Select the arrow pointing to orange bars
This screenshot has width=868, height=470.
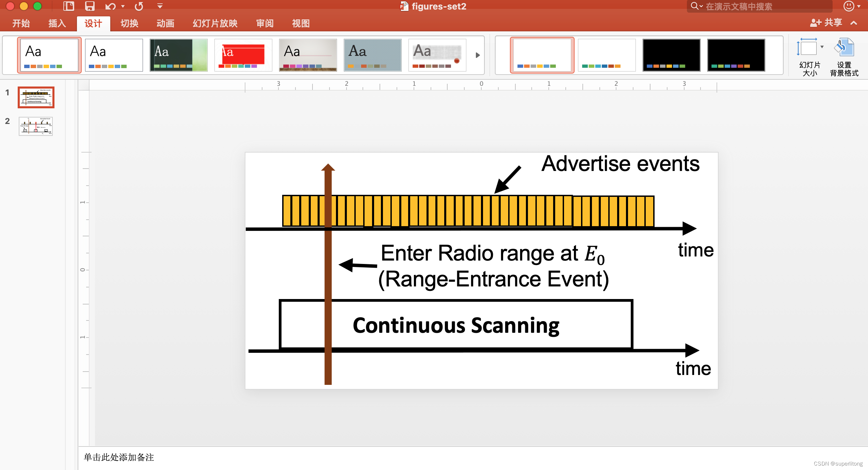tap(508, 179)
